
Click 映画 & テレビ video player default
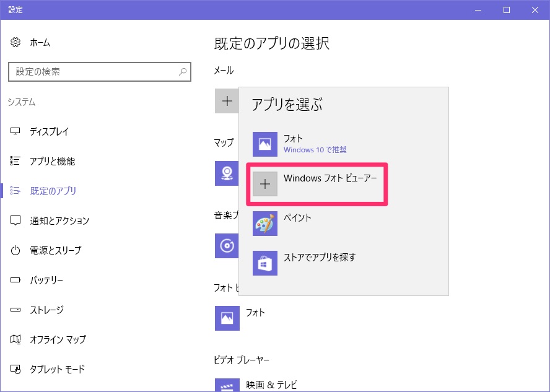tap(271, 385)
